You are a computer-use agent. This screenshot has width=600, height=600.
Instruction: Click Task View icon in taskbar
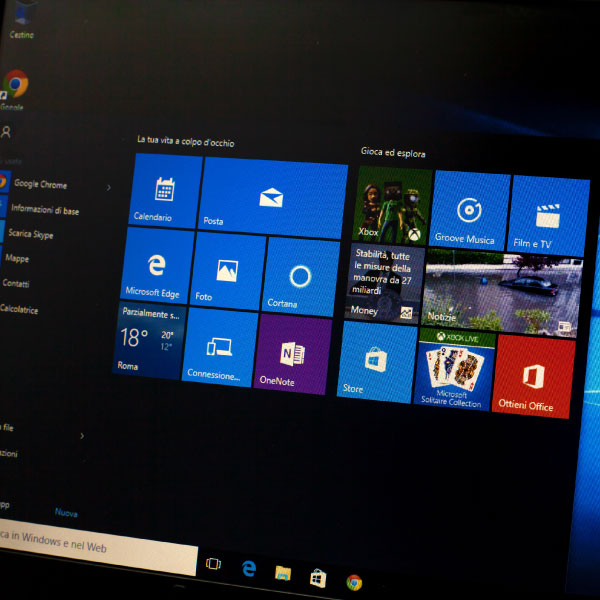point(213,564)
